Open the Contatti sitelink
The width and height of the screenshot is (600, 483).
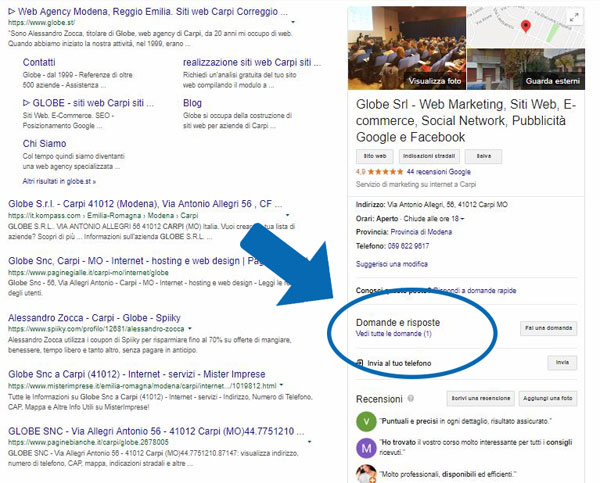click(39, 62)
